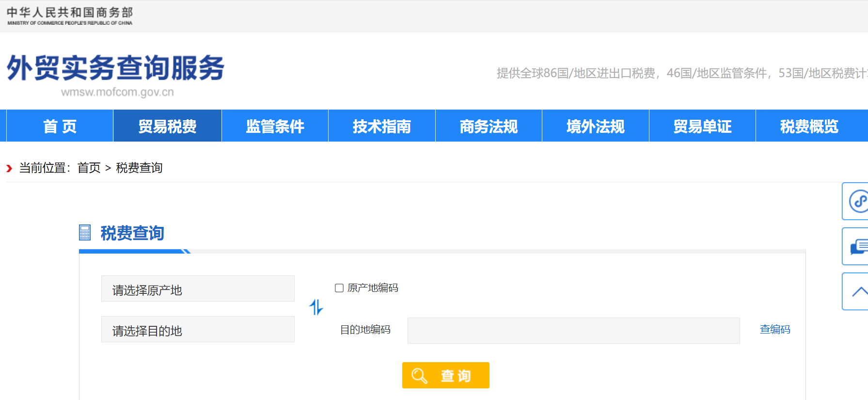Viewport: 868px width, 400px height.
Task: Switch to the 商务法规 tab
Action: 489,126
